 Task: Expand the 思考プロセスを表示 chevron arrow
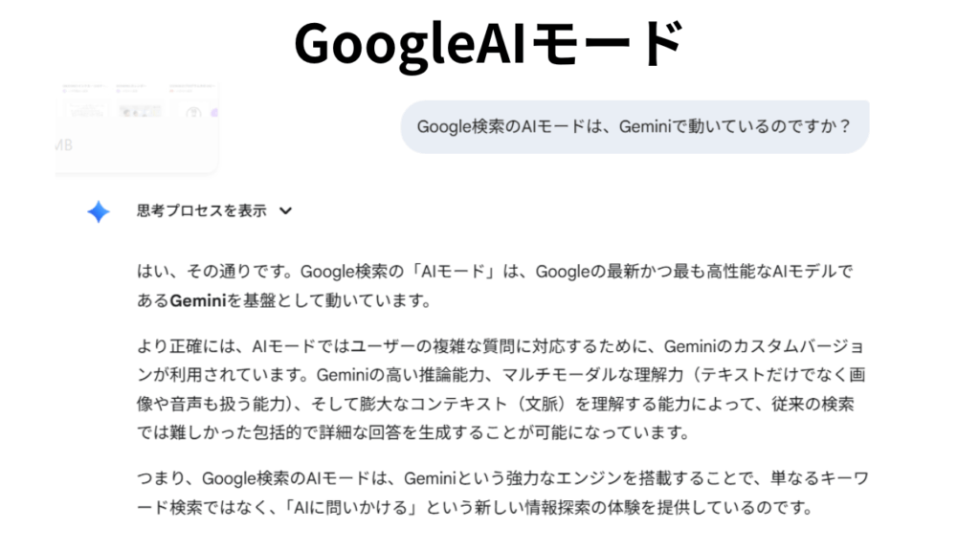[x=285, y=211]
